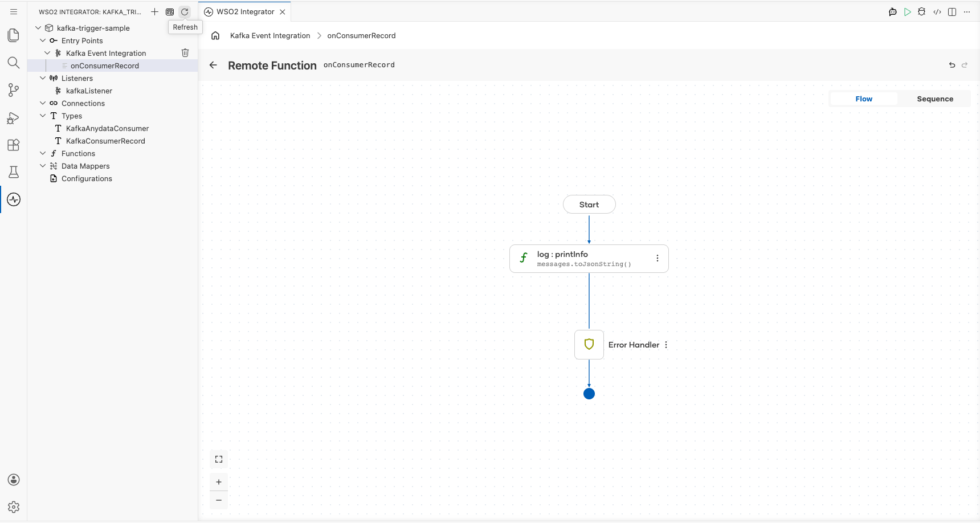Screen dimensions: 980x523
Task: Open the Manage settings gear
Action: [x=14, y=507]
